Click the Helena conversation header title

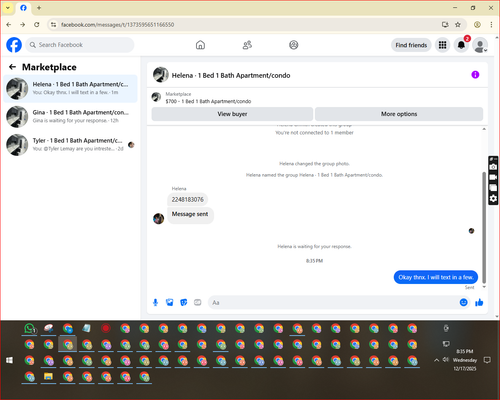(x=231, y=75)
